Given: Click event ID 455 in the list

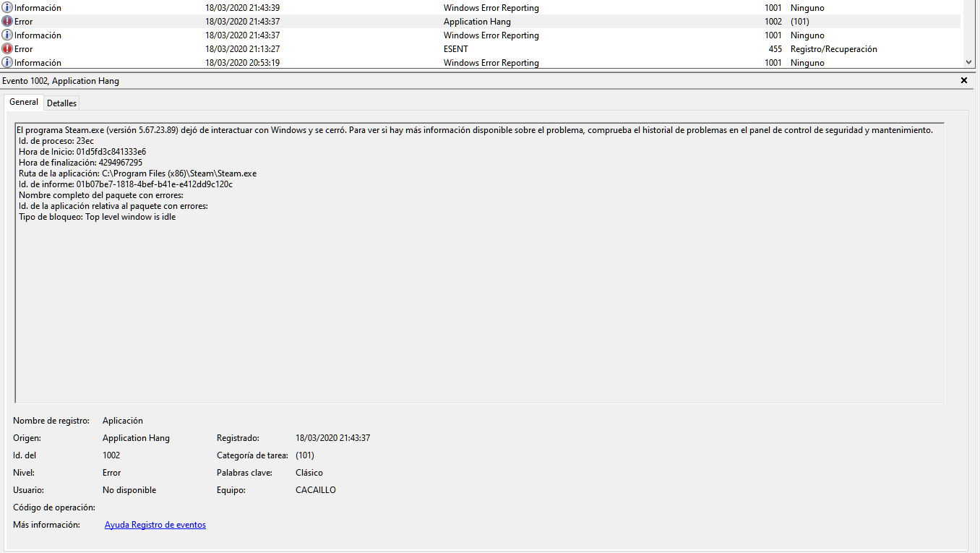Looking at the screenshot, I should coord(775,49).
